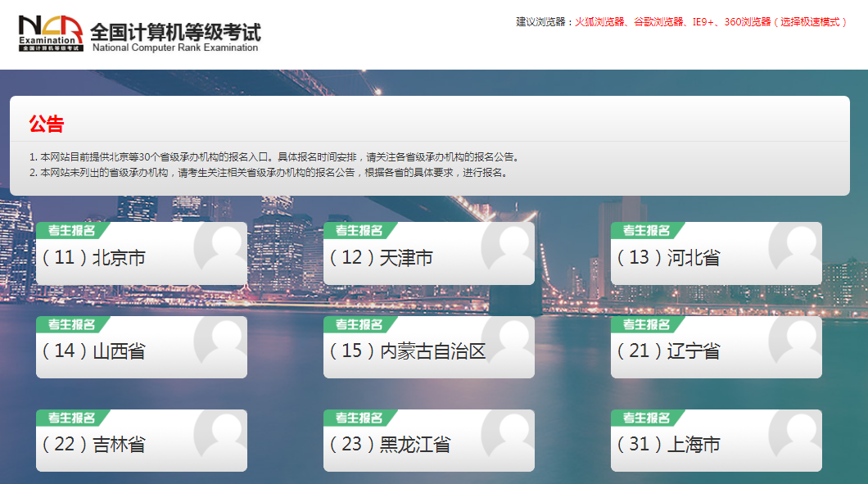Go to the (14) 山西省 registration entry

94,351
